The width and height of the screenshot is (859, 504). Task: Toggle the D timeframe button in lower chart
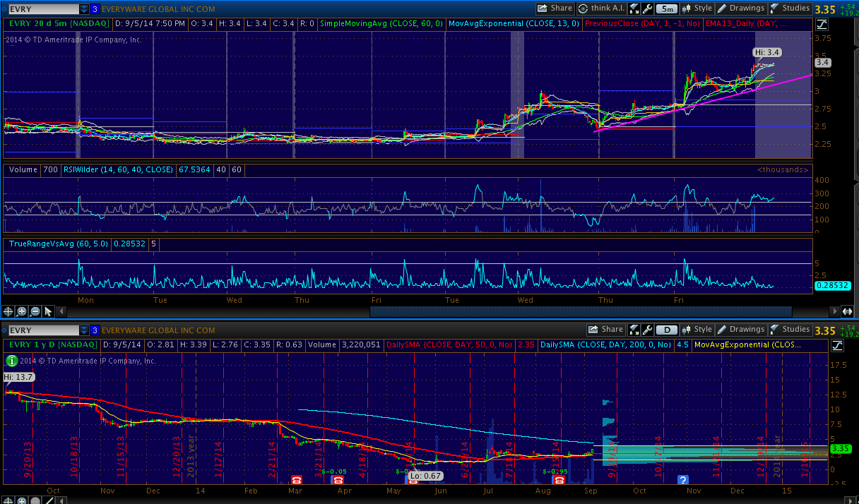coord(667,330)
